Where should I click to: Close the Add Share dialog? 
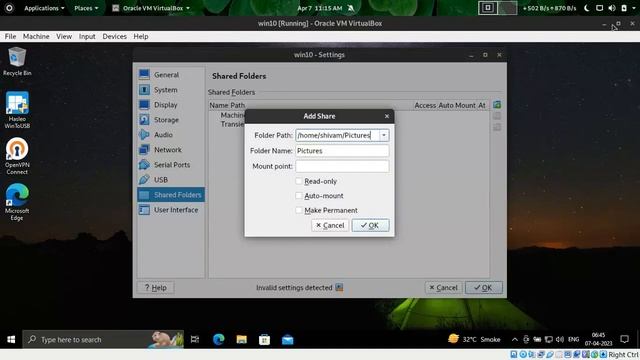387,116
